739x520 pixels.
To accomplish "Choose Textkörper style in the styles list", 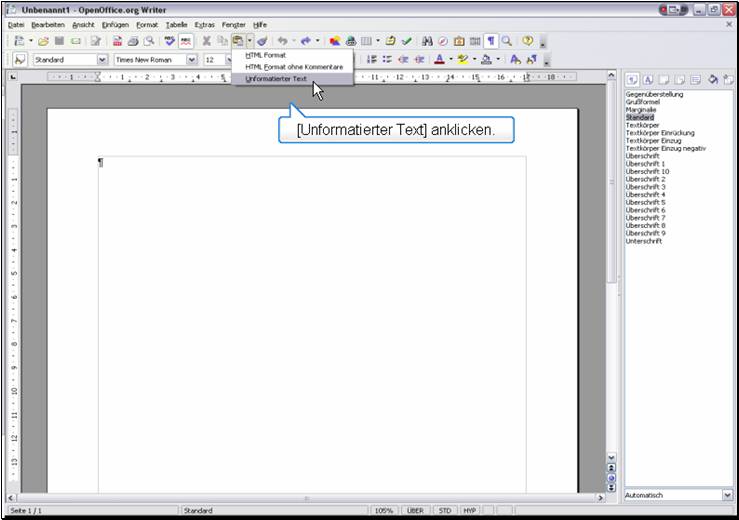I will (642, 125).
